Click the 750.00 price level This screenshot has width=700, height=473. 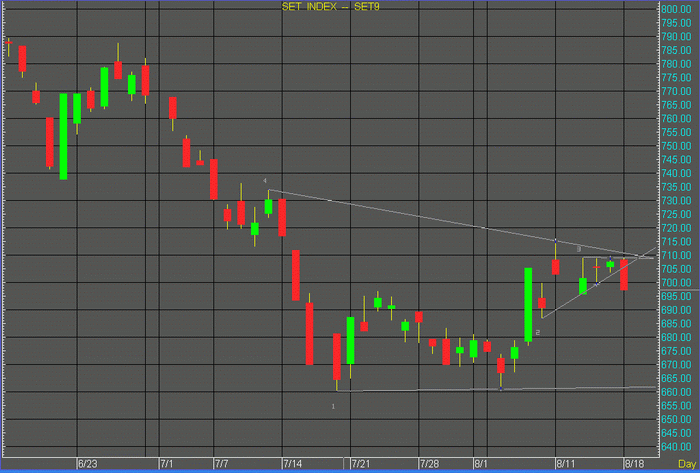[x=676, y=146]
